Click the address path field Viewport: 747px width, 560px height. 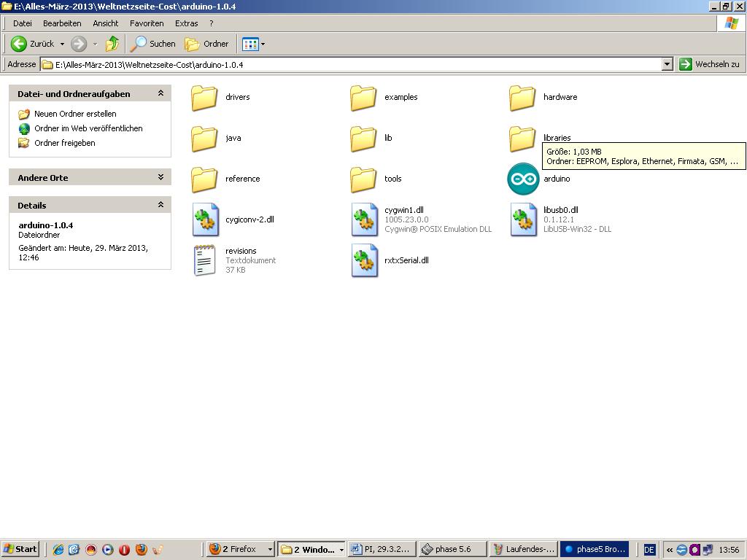click(x=352, y=65)
